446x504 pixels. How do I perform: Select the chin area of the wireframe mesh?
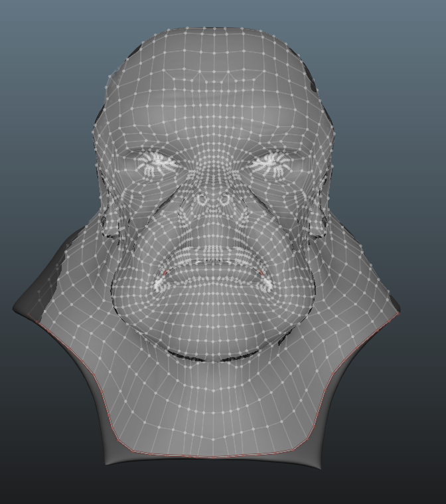(212, 328)
